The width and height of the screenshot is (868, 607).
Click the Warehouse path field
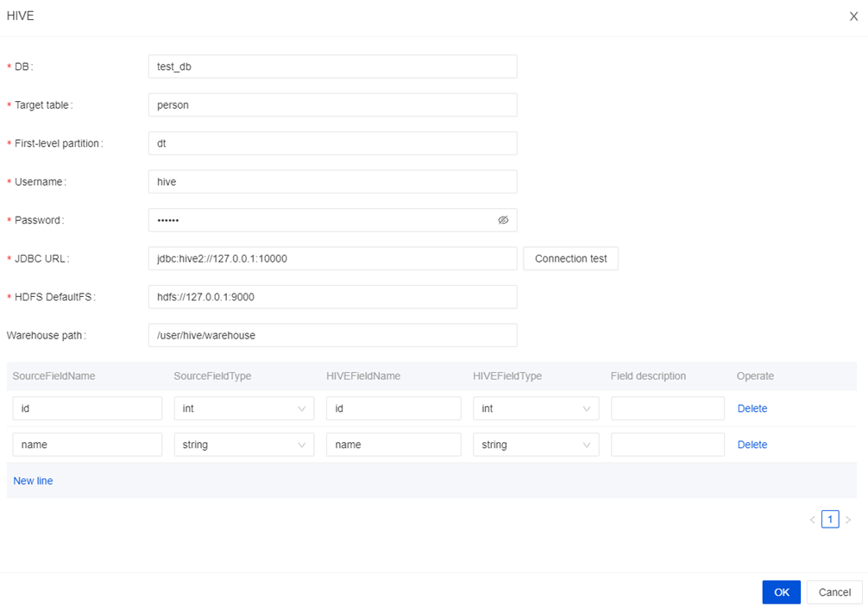point(332,335)
